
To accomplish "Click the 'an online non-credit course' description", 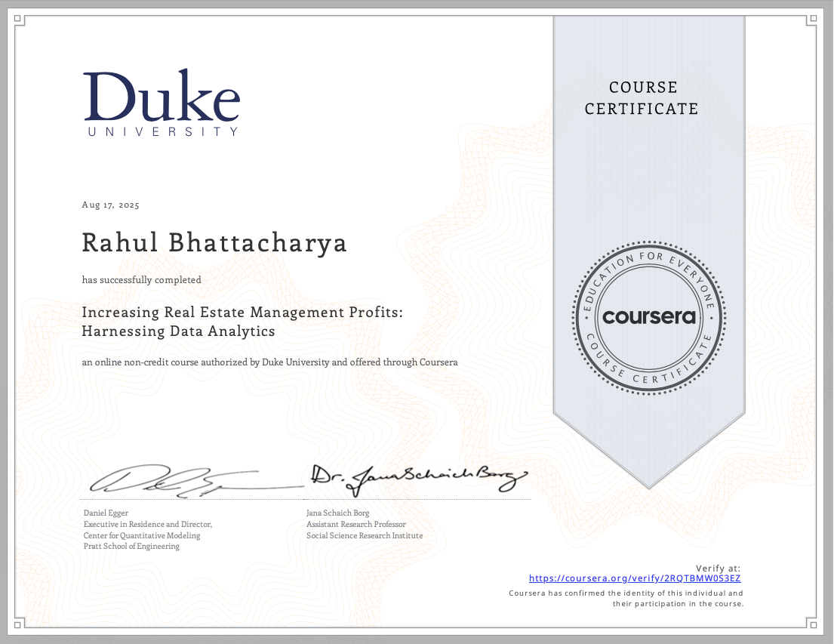I will (269, 362).
